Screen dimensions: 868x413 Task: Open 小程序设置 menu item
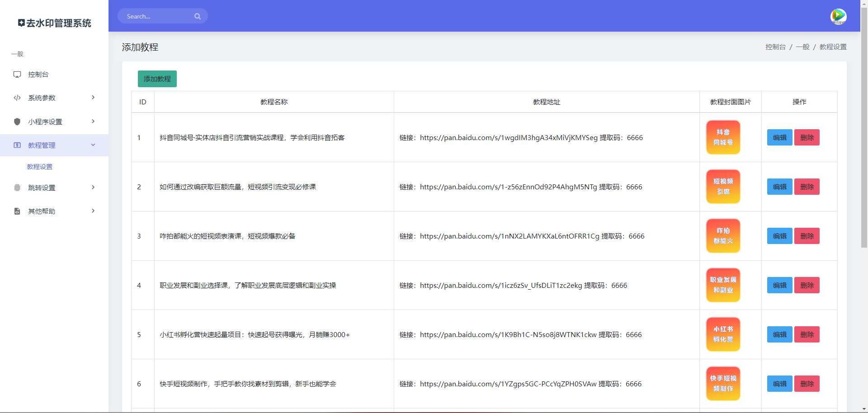[x=54, y=122]
